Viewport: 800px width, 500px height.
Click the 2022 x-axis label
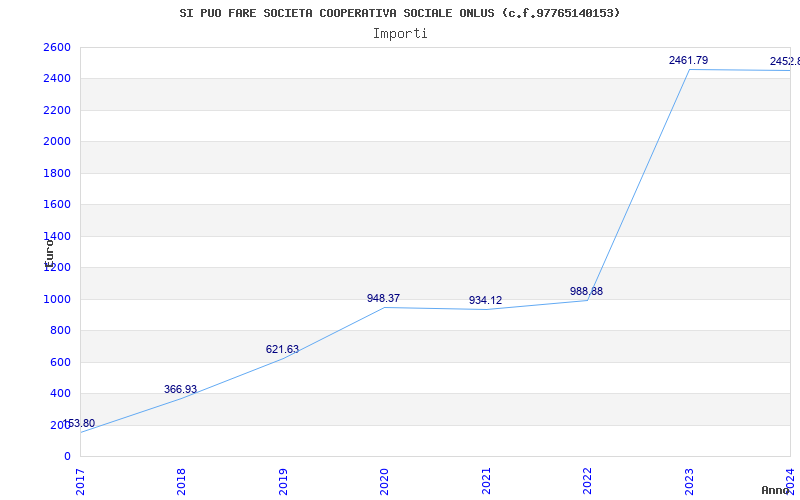(x=587, y=482)
